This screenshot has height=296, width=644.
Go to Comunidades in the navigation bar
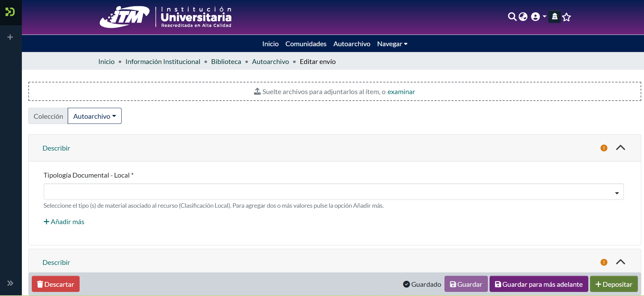tap(306, 44)
